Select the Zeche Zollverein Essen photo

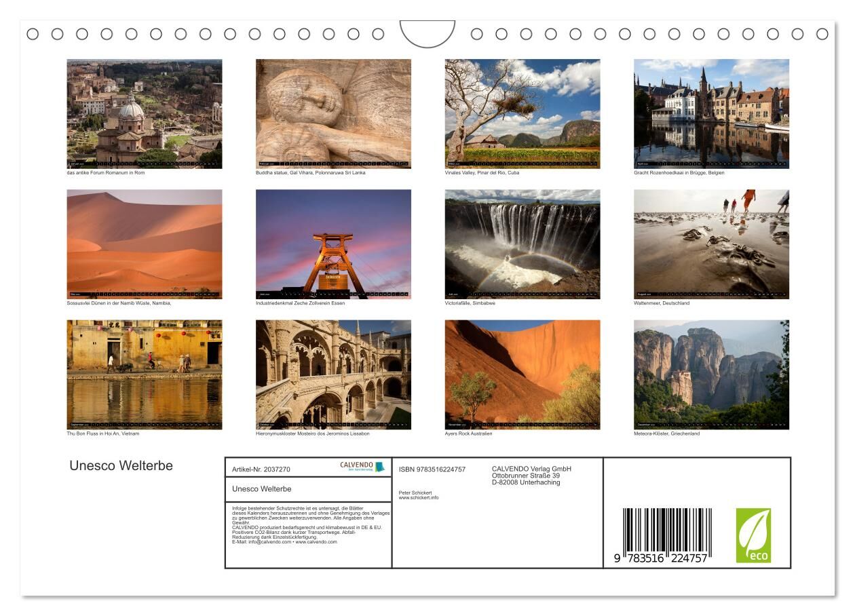[333, 244]
